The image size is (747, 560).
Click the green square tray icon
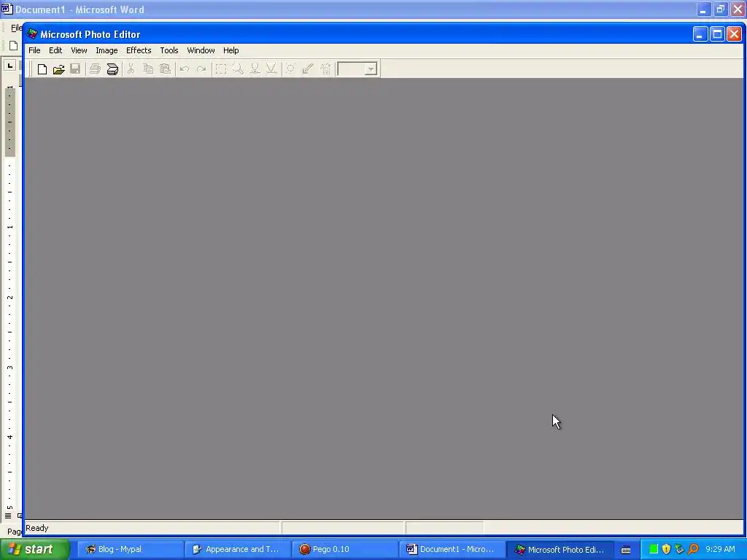pos(654,550)
